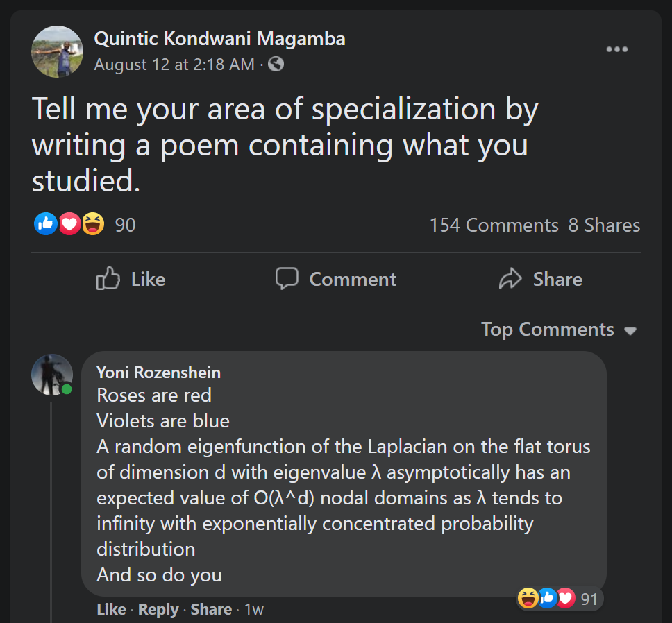Open Quintic Kondwani Magamba's profile picture
Screen dimensions: 672x623
point(58,51)
